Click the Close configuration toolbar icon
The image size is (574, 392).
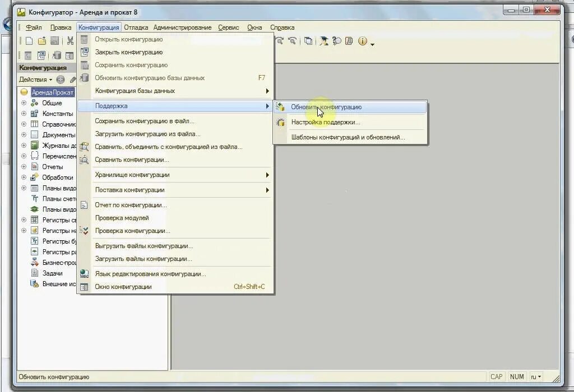(x=41, y=55)
